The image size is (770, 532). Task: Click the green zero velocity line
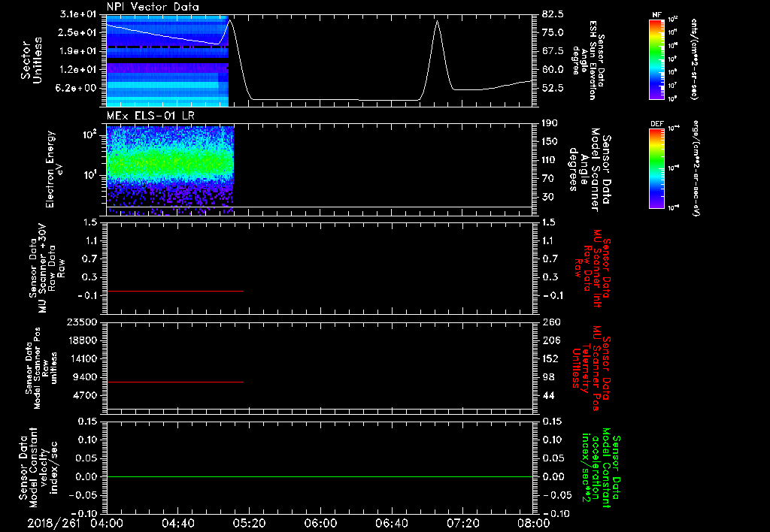tap(320, 476)
